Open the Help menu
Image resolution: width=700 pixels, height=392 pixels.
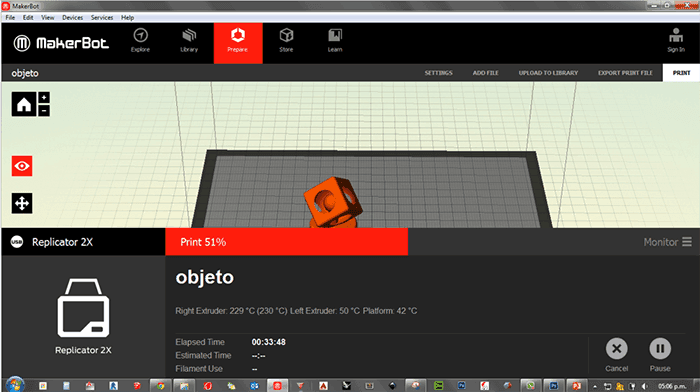click(x=128, y=17)
